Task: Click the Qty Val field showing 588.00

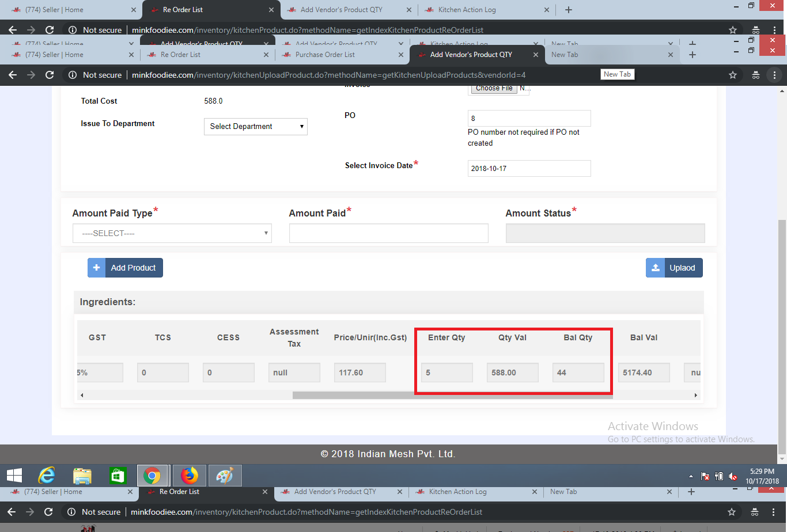Action: [x=513, y=373]
